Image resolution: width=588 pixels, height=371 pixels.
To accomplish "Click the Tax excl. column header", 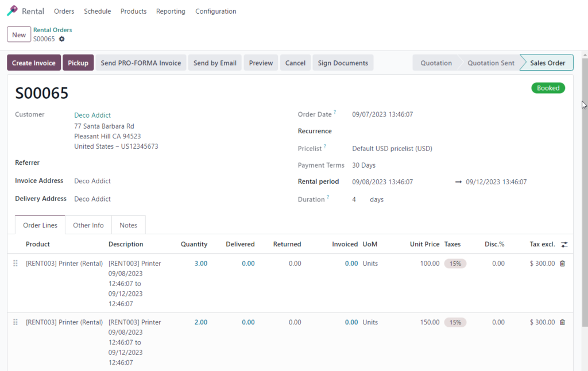I will 542,244.
